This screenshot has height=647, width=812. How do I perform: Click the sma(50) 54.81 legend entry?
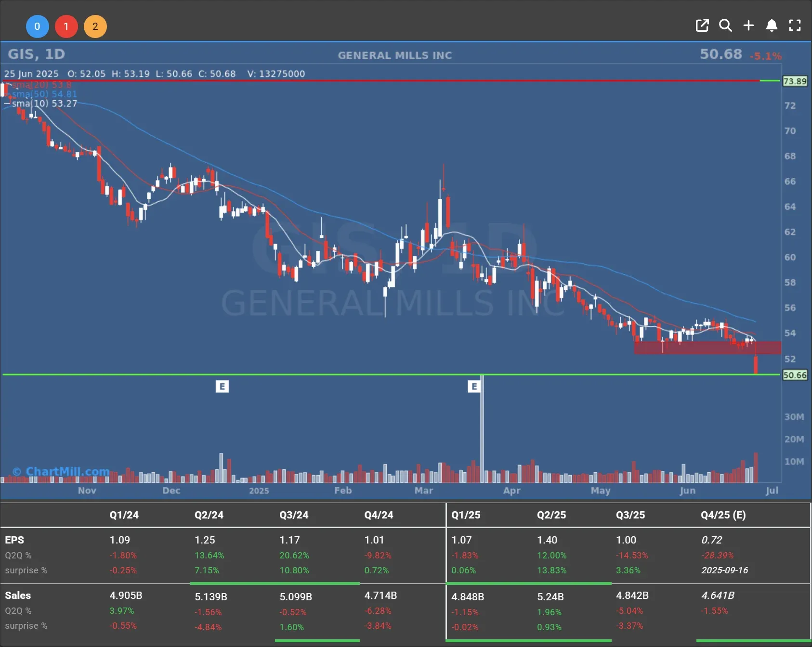point(44,94)
